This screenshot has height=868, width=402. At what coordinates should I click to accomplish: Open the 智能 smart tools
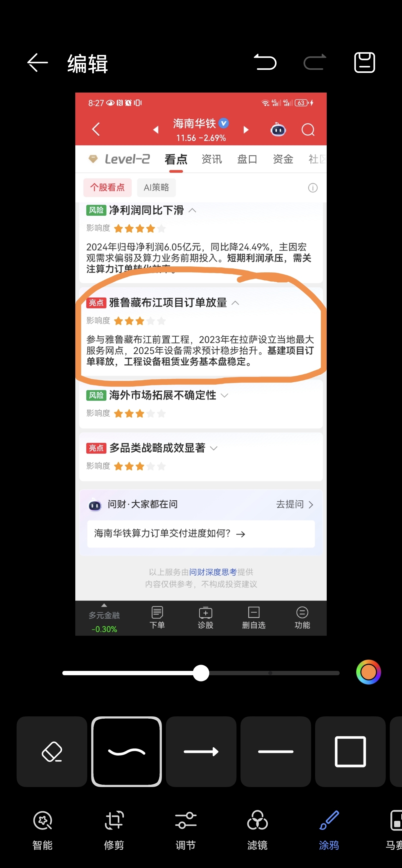(x=42, y=830)
